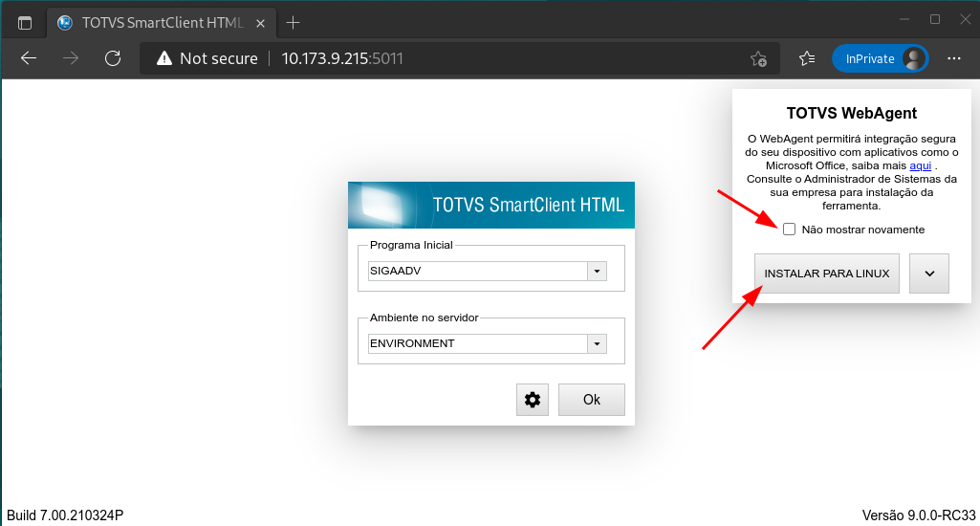
Task: Click the Build 7.00.210324P text
Action: click(65, 515)
